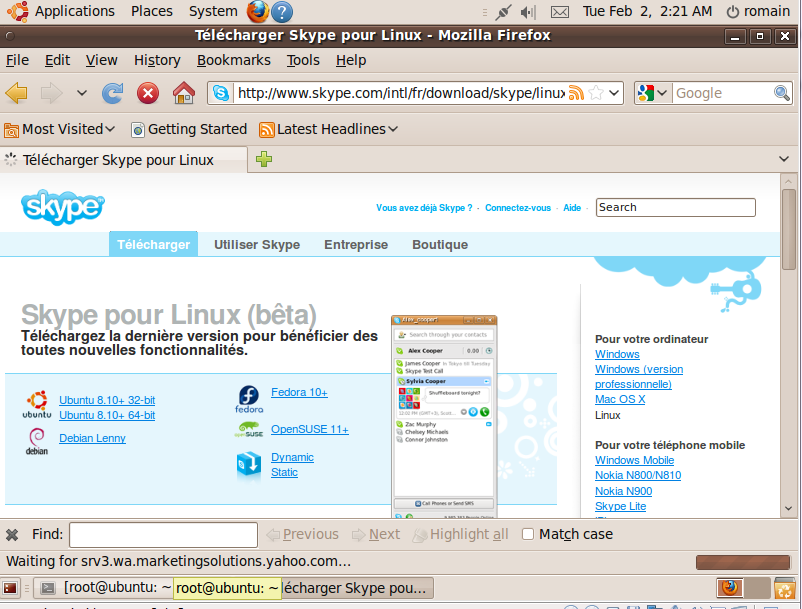Close the Find bar with the X icon
Viewport: 802px width, 609px height.
pyautogui.click(x=12, y=535)
